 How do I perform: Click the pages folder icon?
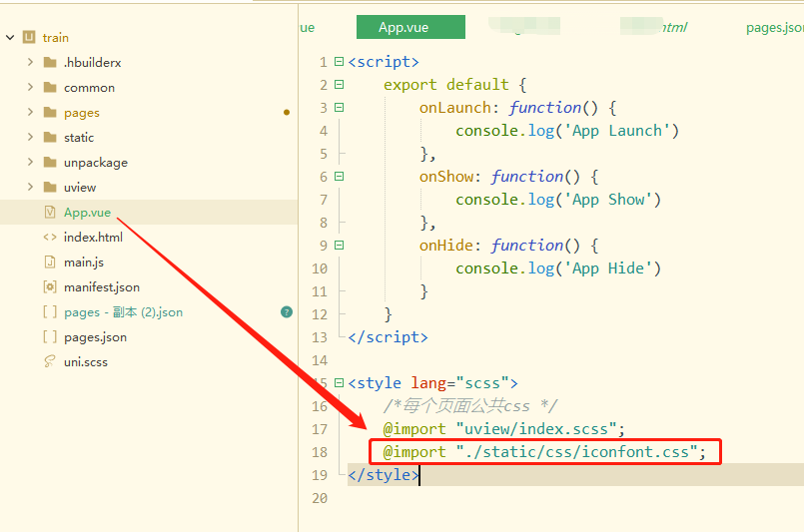(x=50, y=112)
